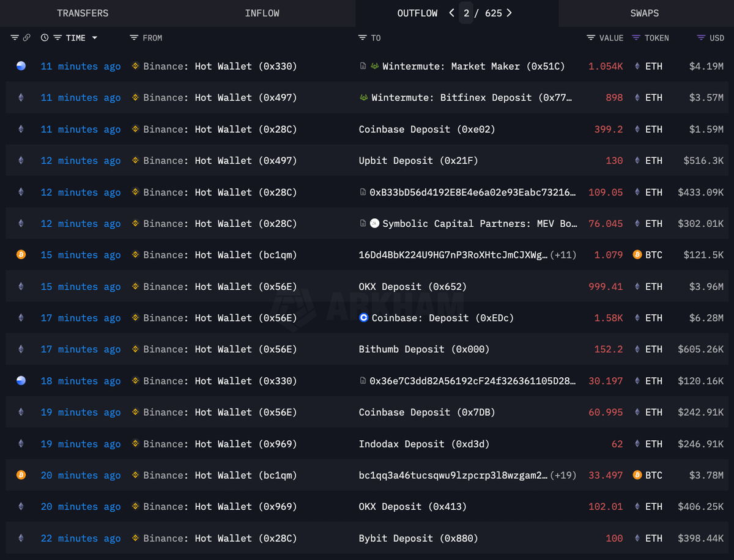734x560 pixels.
Task: Open the TOKEN column filter
Action: click(x=636, y=38)
